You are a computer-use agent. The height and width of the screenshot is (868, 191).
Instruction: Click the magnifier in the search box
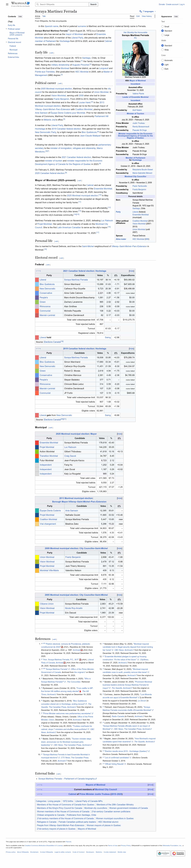[38, 4]
